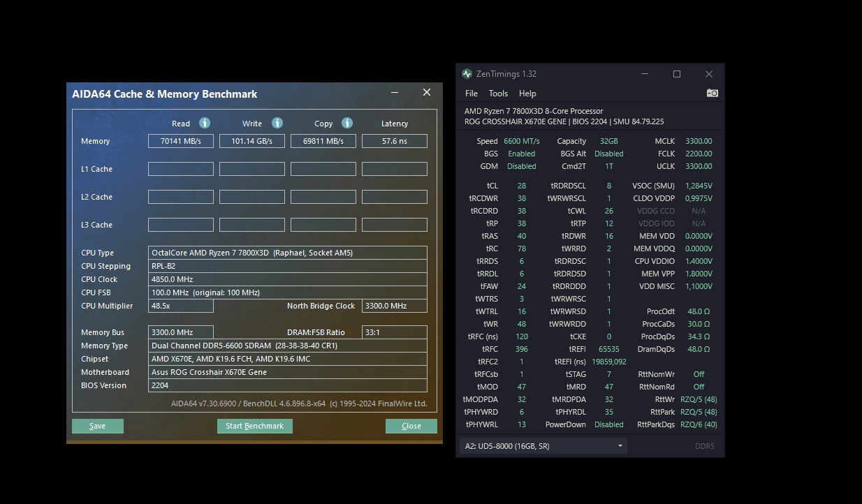Click the MCLK value 3300.00
The image size is (862, 504).
(x=699, y=141)
